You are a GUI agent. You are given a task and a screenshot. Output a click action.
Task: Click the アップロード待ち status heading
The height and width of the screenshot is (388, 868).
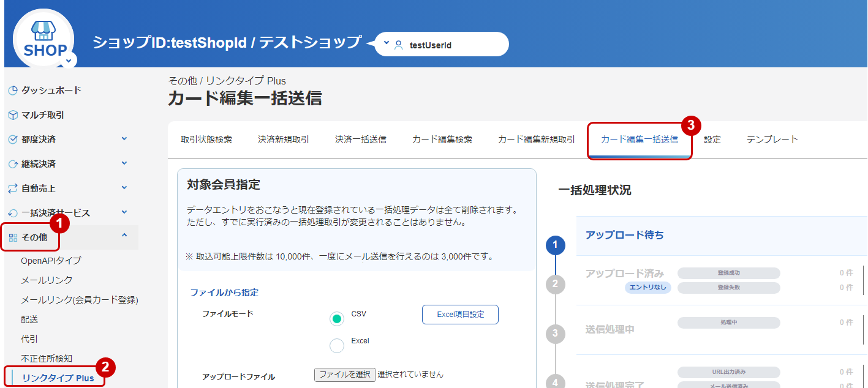625,235
